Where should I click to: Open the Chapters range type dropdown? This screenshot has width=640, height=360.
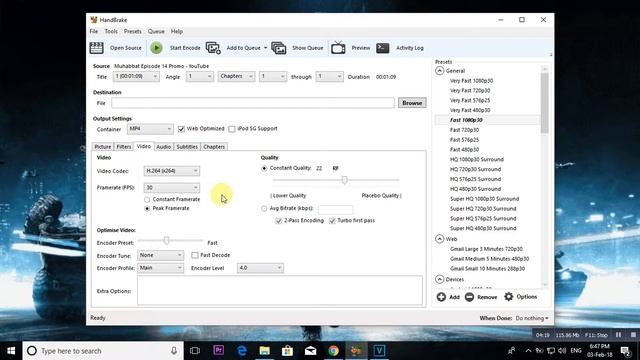pos(236,76)
